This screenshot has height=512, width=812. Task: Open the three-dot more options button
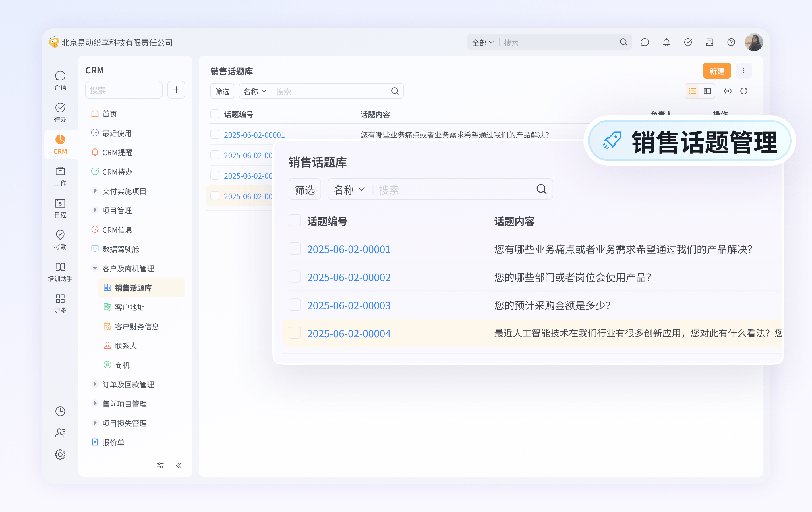743,71
